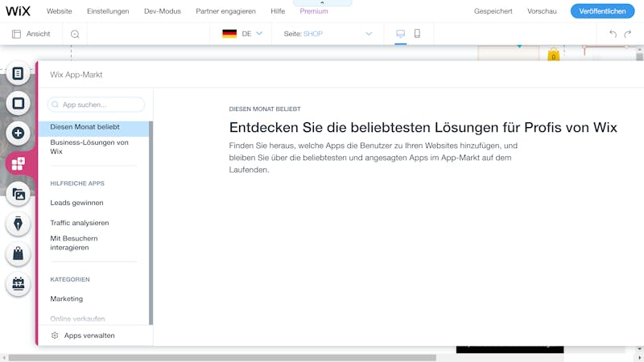Click the undo arrow

613,34
